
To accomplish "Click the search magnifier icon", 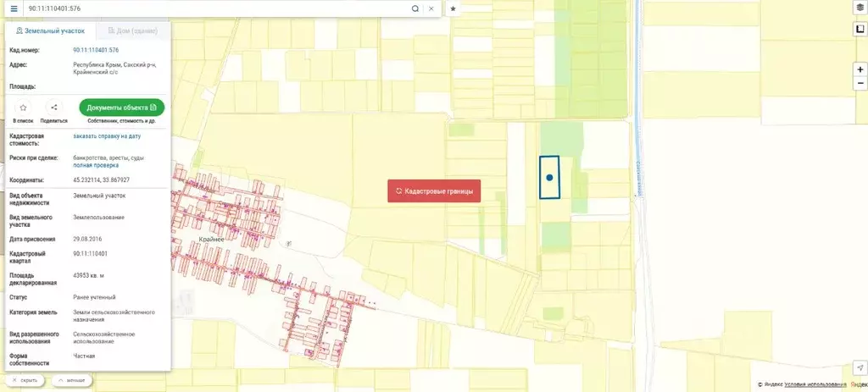I will tap(415, 8).
